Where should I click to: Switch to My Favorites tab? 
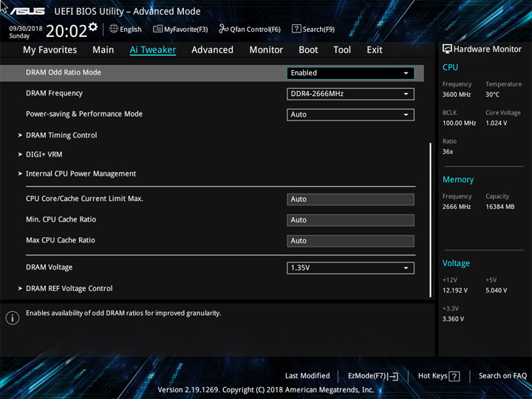[x=50, y=50]
